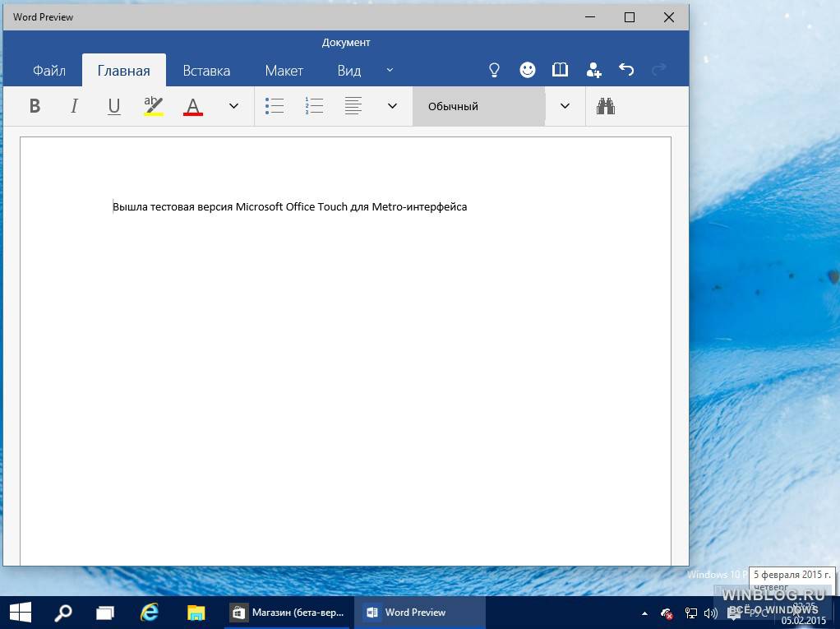Switch to Магазин (бета-вер...) taskbar app
The height and width of the screenshot is (629, 840).
(x=288, y=613)
